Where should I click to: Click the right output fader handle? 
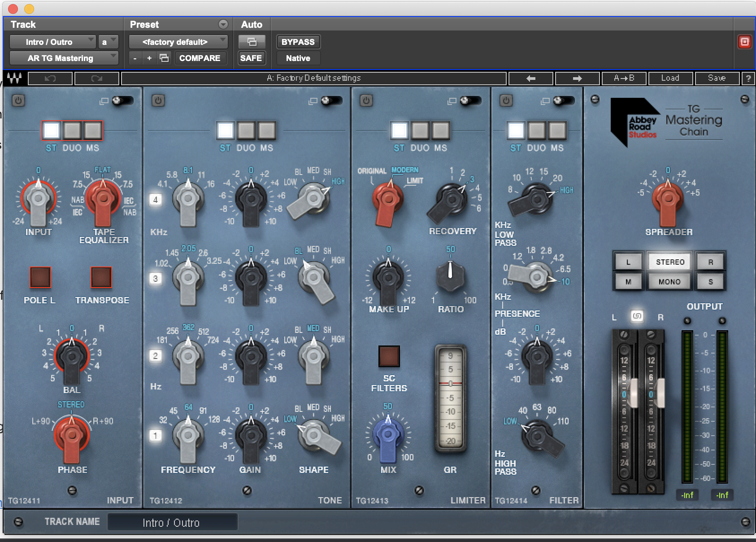point(660,393)
